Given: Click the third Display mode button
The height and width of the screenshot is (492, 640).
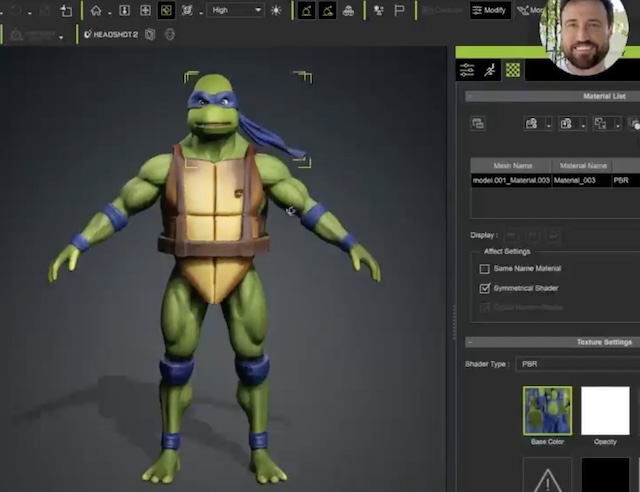Looking at the screenshot, I should [554, 235].
